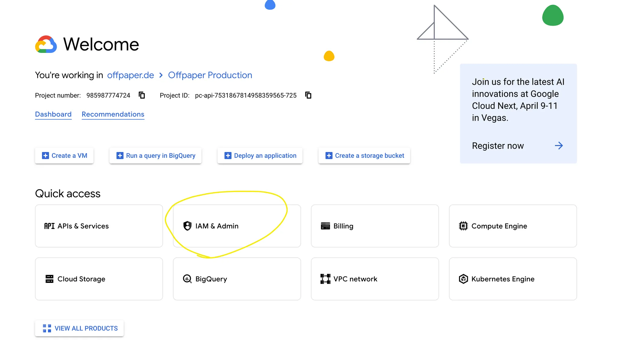Click the Create a VM button

tap(64, 156)
